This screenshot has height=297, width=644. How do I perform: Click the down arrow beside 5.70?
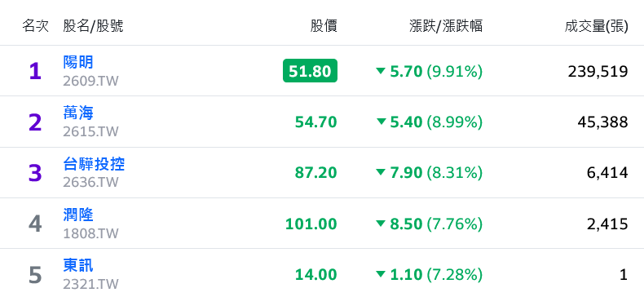click(x=381, y=71)
